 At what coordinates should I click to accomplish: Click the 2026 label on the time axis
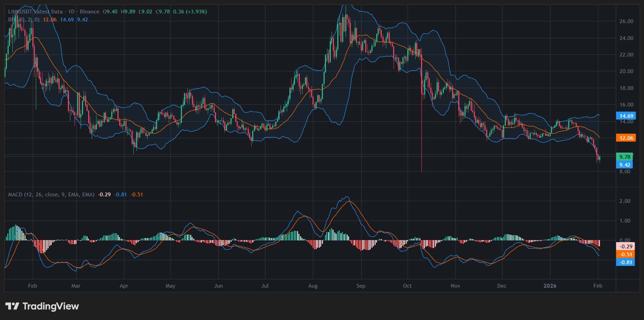click(550, 286)
